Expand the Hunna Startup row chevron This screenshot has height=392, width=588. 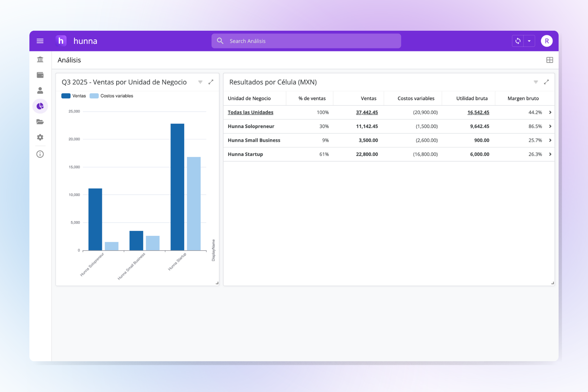[550, 154]
